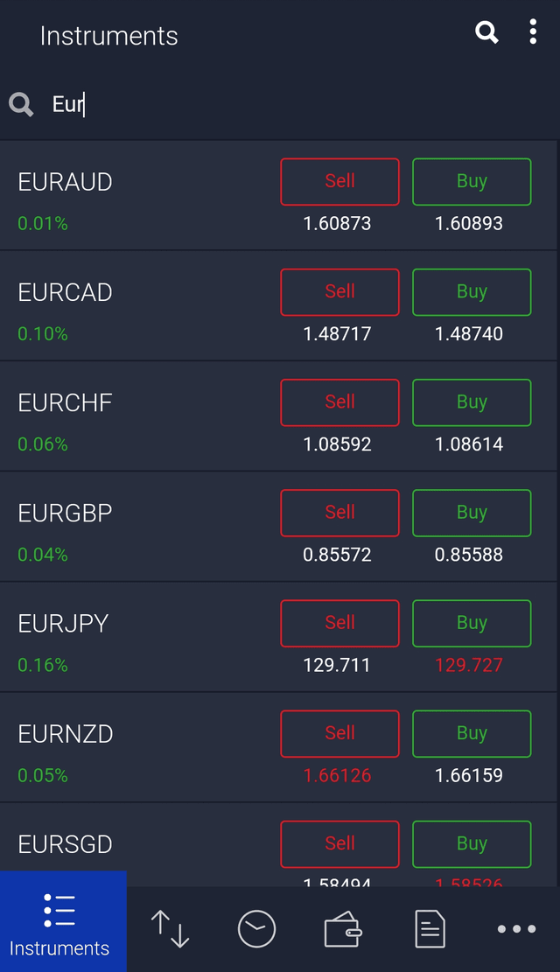560x972 pixels.
Task: Tap Buy on the EURGBP row
Action: [x=472, y=513]
